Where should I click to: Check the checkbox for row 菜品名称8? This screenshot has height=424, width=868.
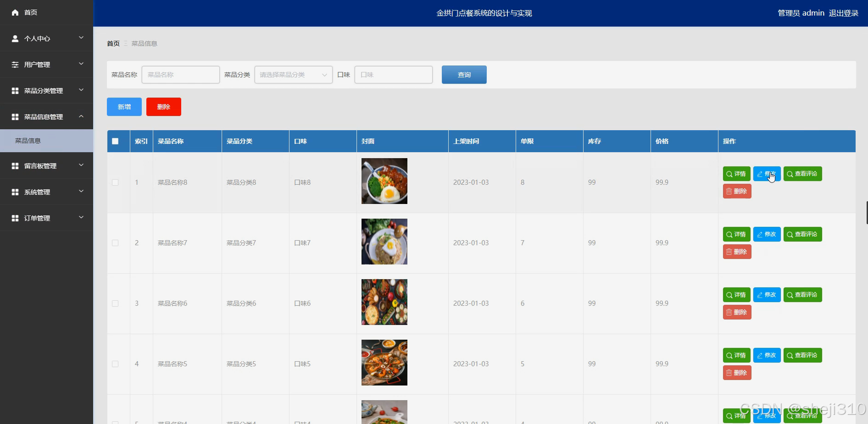click(x=115, y=182)
